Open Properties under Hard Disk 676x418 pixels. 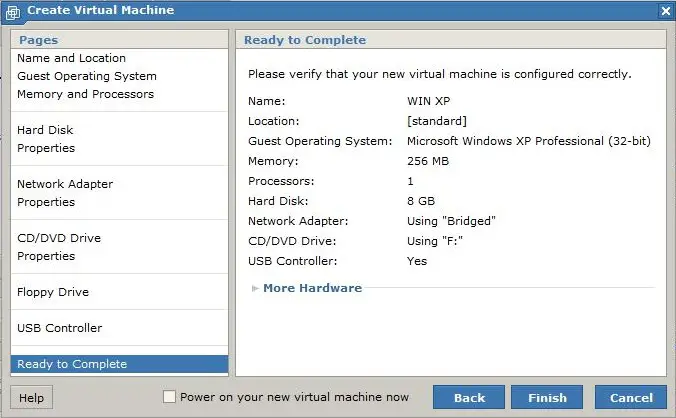pyautogui.click(x=46, y=148)
